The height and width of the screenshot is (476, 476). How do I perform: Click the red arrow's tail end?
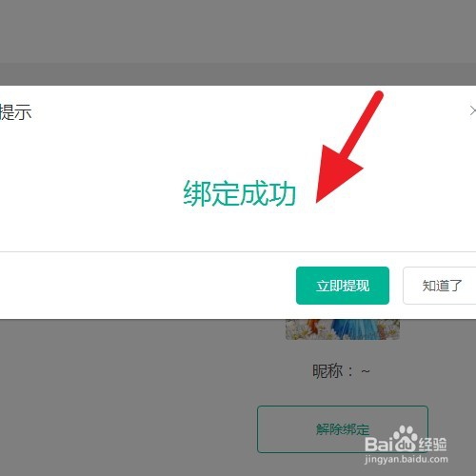[378, 96]
